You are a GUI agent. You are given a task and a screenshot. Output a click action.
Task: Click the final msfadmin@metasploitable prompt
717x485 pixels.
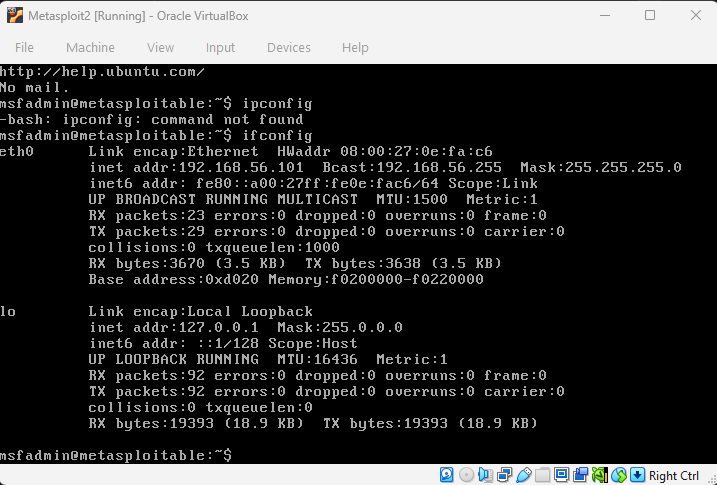116,455
